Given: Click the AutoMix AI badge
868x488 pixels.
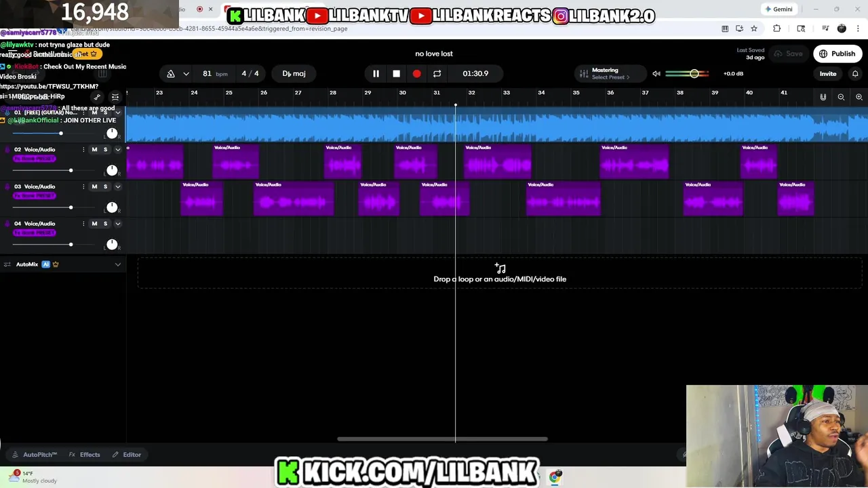Looking at the screenshot, I should [46, 264].
